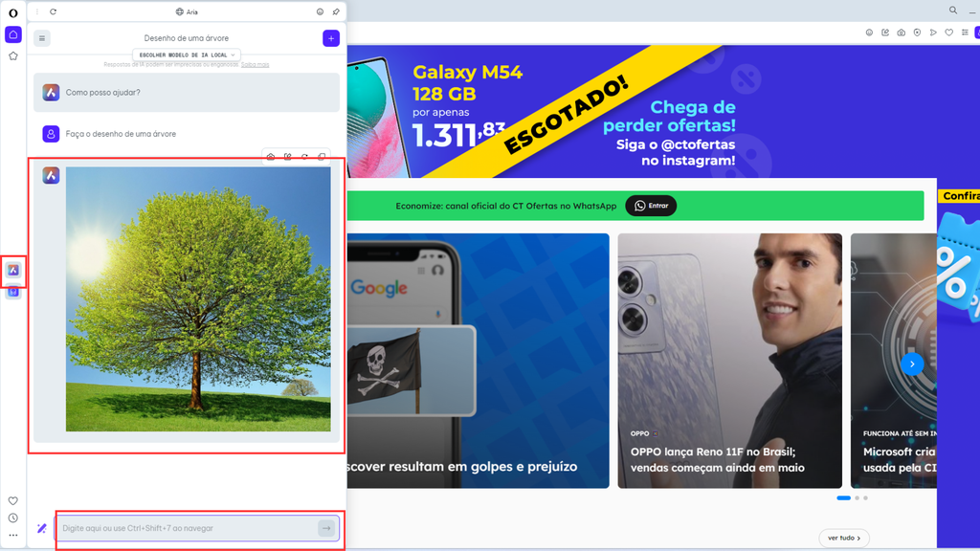Viewport: 980px width, 551px height.
Task: Open the Aria chat list hamburger menu
Action: pyautogui.click(x=42, y=38)
